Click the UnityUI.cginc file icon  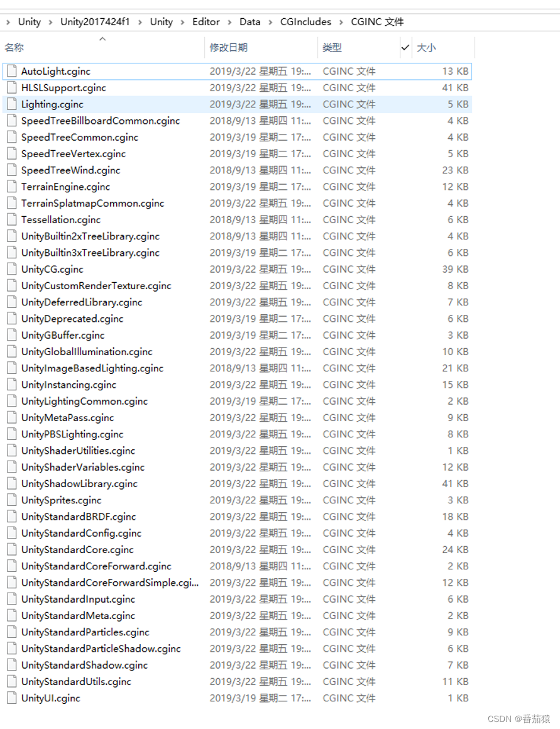click(x=11, y=698)
